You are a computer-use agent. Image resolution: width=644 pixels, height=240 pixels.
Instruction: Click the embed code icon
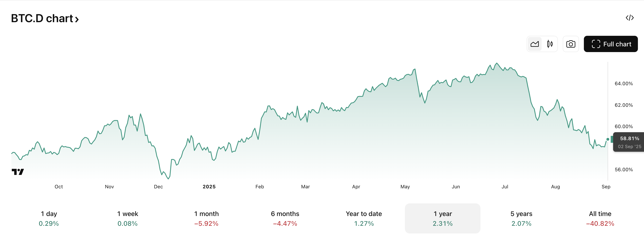point(630,18)
